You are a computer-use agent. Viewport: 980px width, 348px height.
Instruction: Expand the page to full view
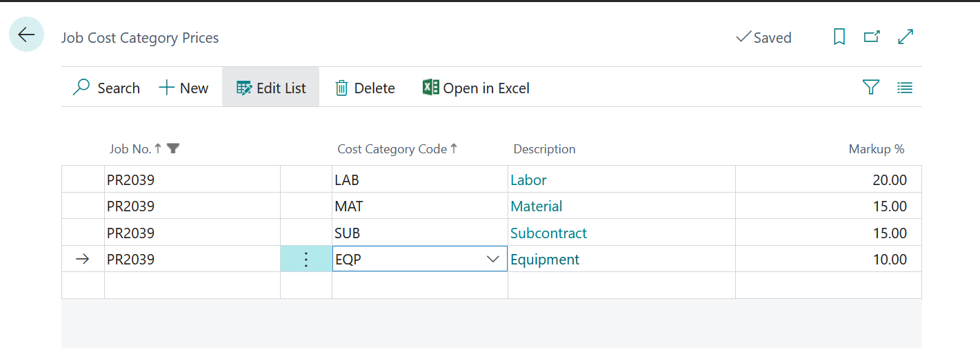906,37
